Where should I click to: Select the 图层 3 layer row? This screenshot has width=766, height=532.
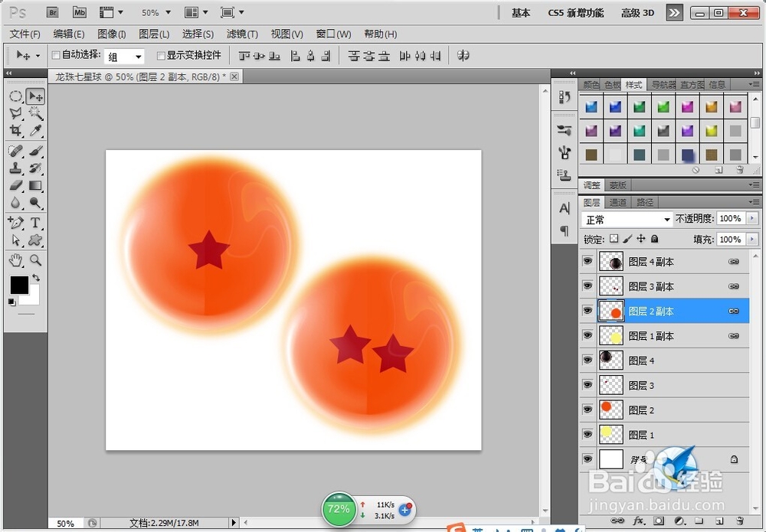coord(664,385)
